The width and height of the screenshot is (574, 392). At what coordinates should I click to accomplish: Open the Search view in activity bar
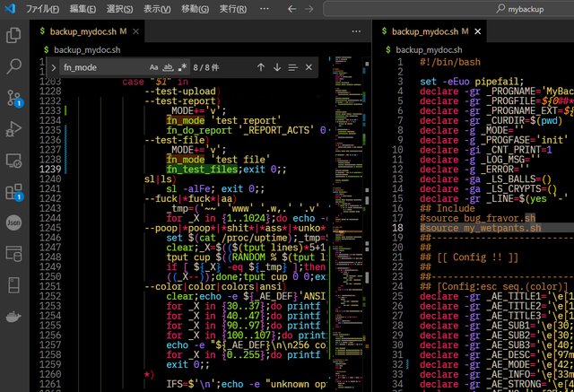pos(13,66)
